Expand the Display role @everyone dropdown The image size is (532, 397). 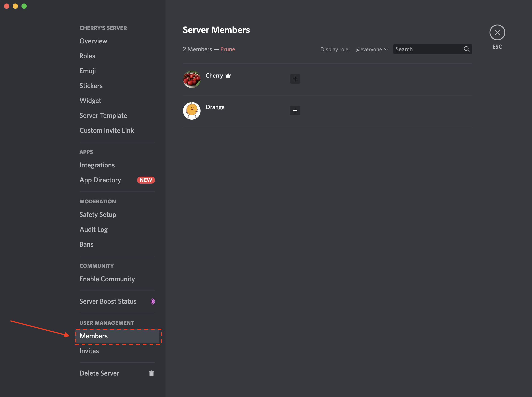coord(372,49)
